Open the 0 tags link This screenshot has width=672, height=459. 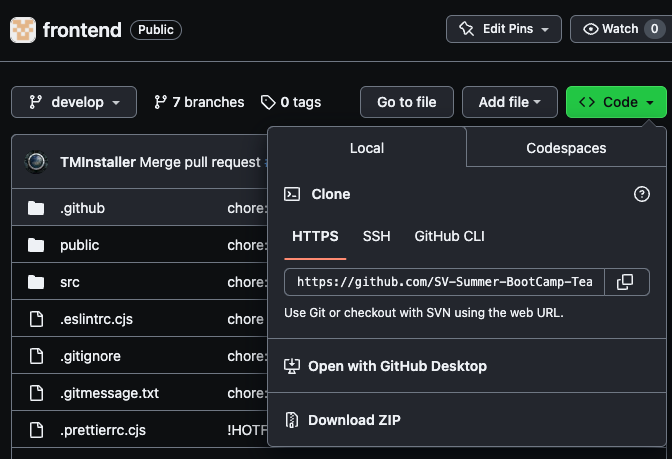click(291, 102)
